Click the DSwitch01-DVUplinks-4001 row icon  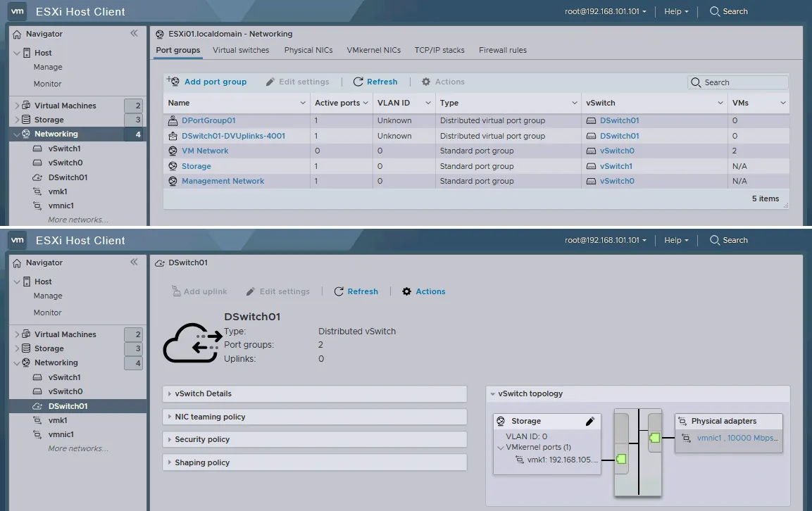[173, 136]
